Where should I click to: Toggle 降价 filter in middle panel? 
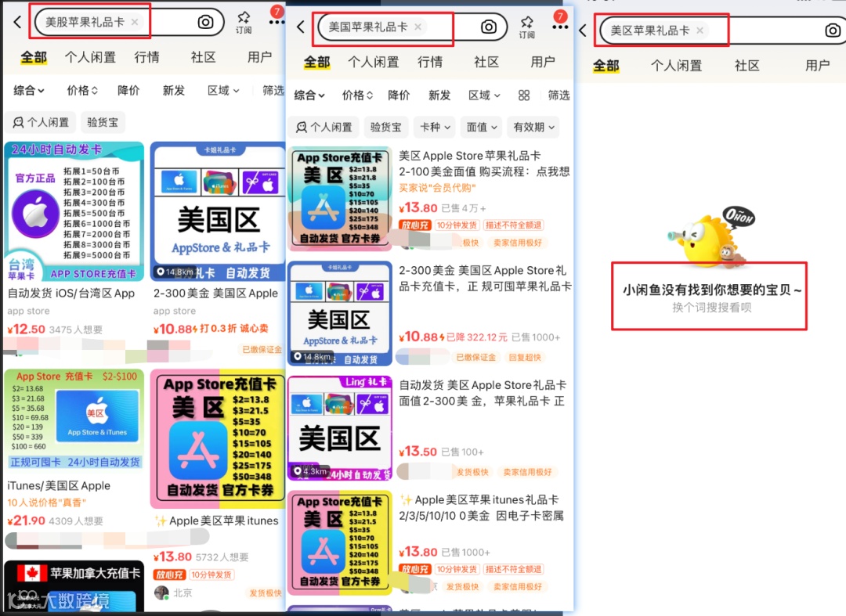(399, 95)
